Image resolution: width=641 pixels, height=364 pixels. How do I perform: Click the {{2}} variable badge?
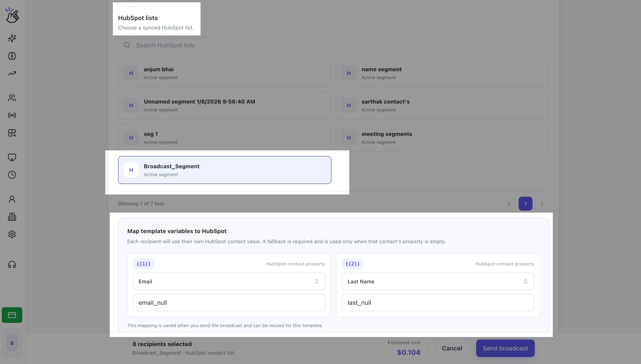(353, 264)
